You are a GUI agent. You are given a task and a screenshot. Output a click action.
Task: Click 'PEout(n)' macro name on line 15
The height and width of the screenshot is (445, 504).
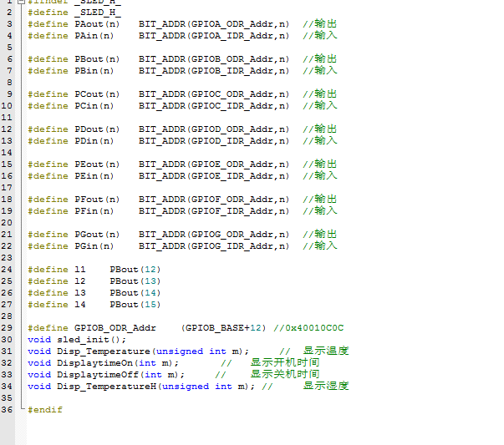click(x=97, y=164)
